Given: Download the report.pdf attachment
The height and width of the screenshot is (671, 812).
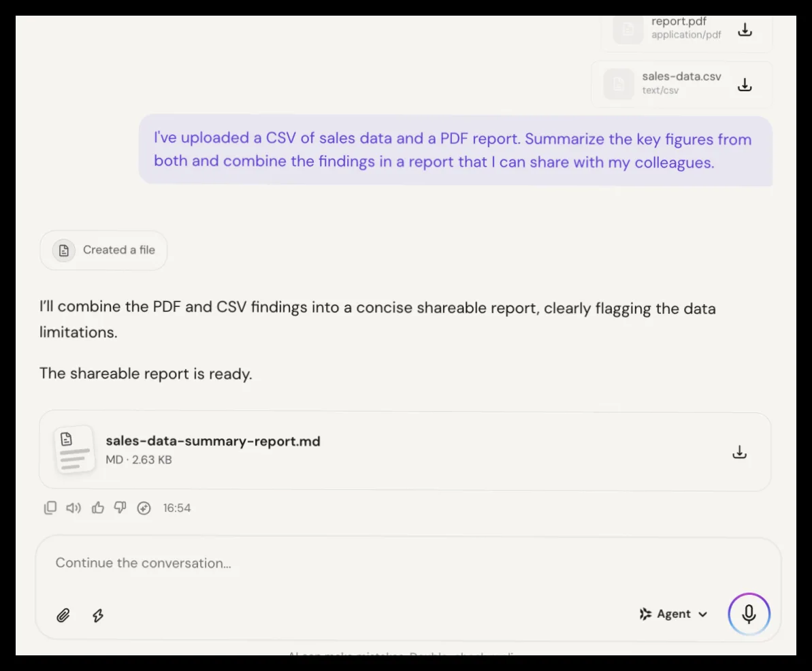Looking at the screenshot, I should pos(745,29).
